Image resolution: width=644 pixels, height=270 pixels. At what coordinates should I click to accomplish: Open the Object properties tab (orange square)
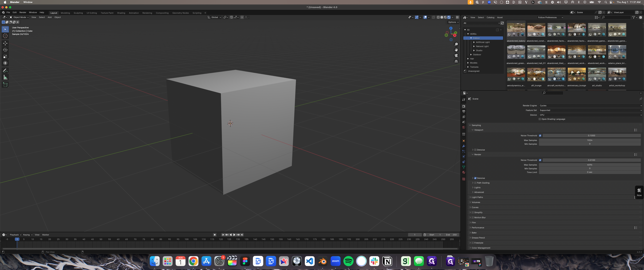(x=464, y=141)
